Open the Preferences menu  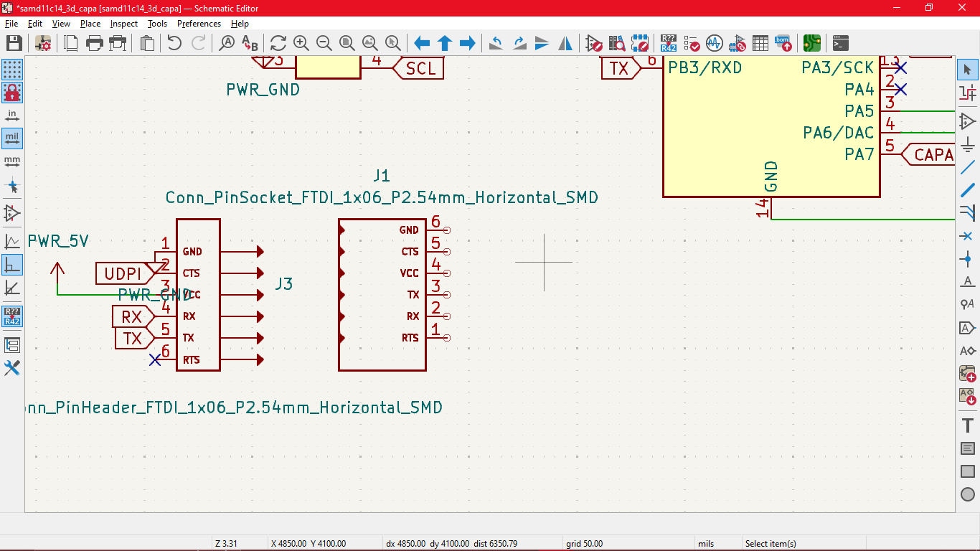pyautogui.click(x=199, y=24)
